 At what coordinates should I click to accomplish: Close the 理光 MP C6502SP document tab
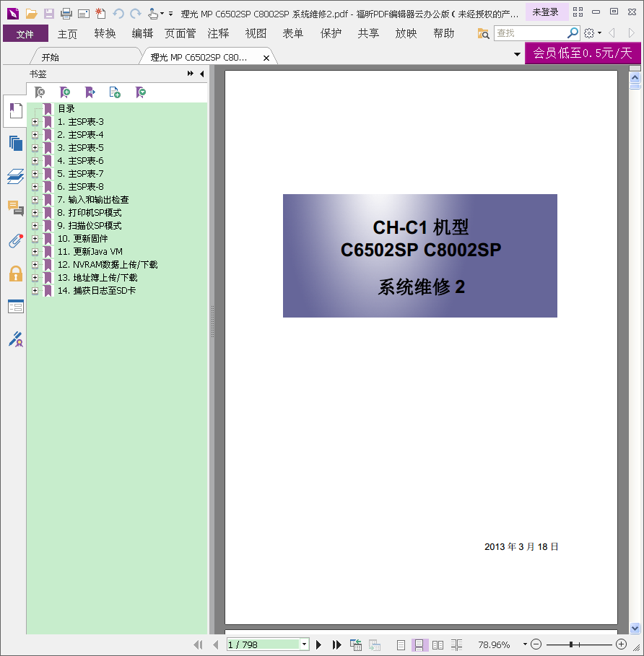266,58
